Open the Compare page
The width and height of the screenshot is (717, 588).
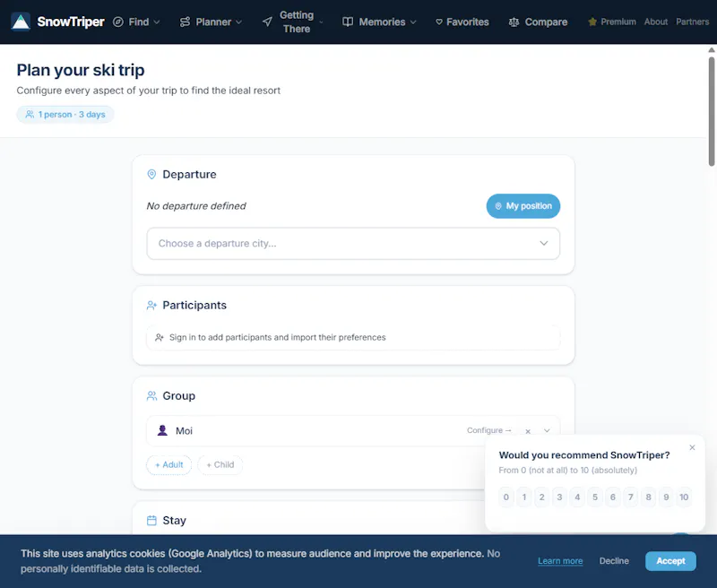538,22
